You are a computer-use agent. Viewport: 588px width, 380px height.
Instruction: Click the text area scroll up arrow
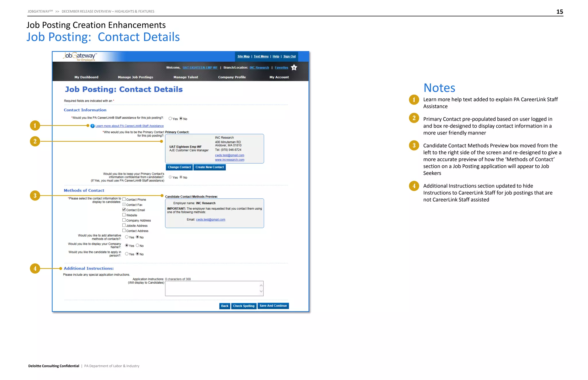click(x=261, y=285)
